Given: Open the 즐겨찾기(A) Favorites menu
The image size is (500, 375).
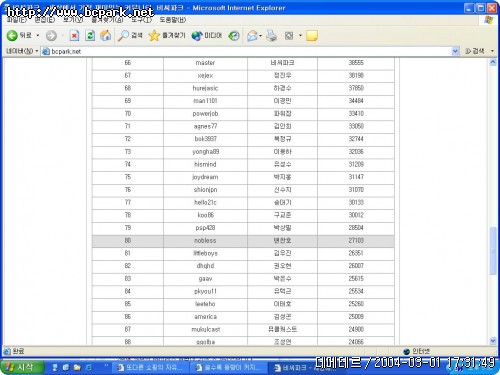Looking at the screenshot, I should coord(107,20).
